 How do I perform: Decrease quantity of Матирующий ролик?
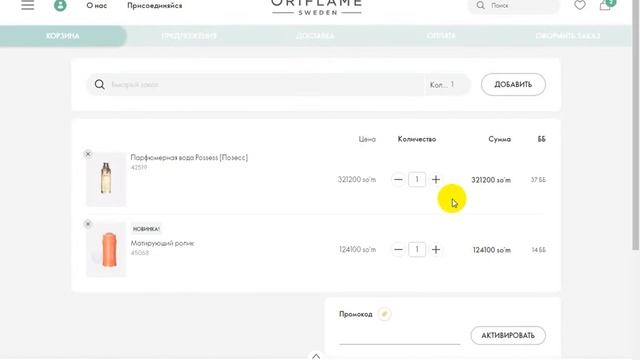(x=398, y=249)
